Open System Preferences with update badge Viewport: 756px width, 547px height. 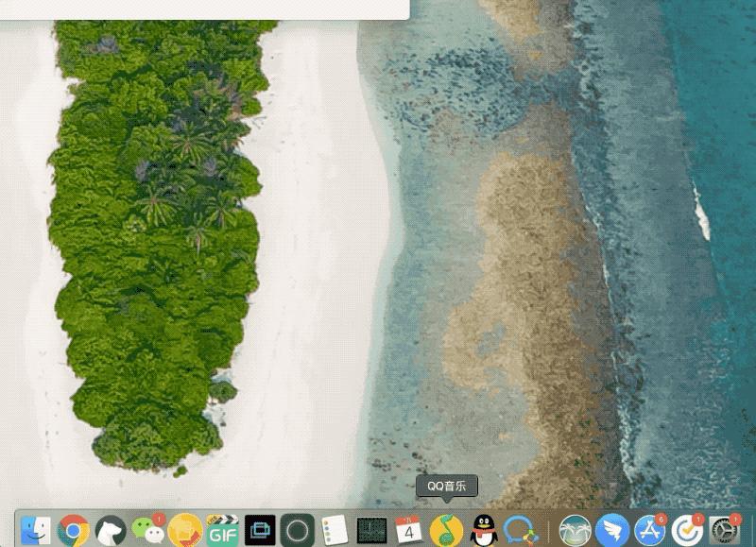[724, 532]
